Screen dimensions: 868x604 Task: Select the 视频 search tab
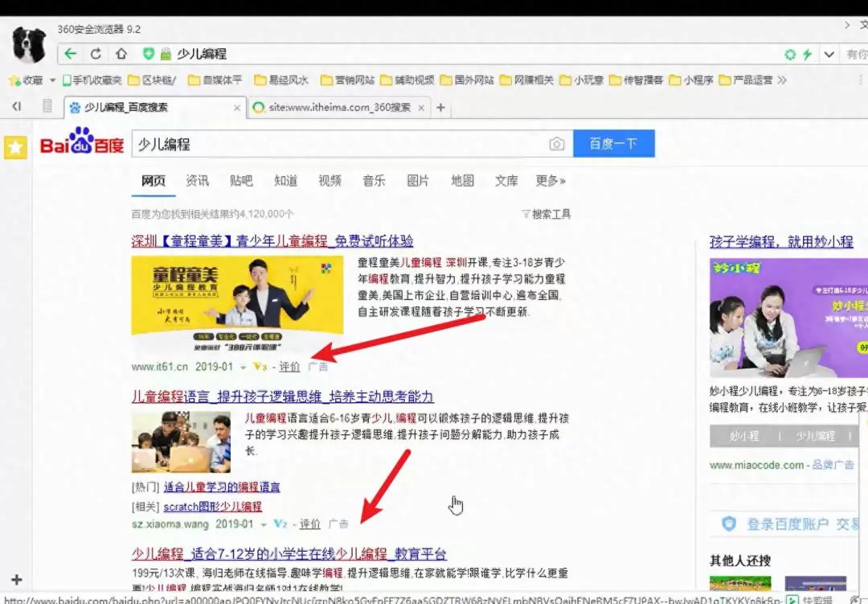click(x=330, y=181)
